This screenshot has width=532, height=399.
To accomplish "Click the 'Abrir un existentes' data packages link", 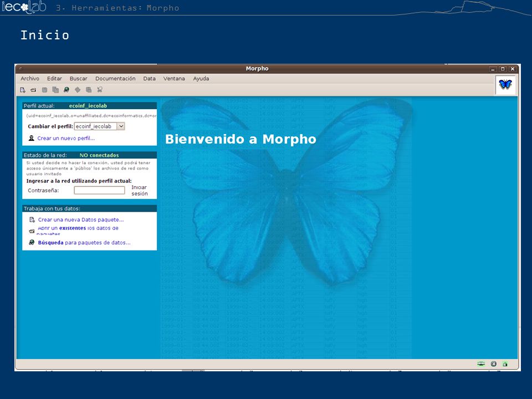I will click(78, 230).
